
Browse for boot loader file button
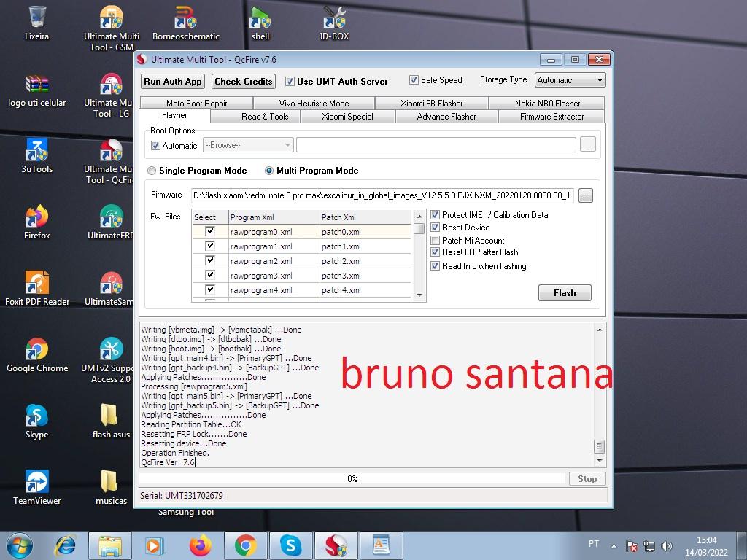tap(588, 145)
